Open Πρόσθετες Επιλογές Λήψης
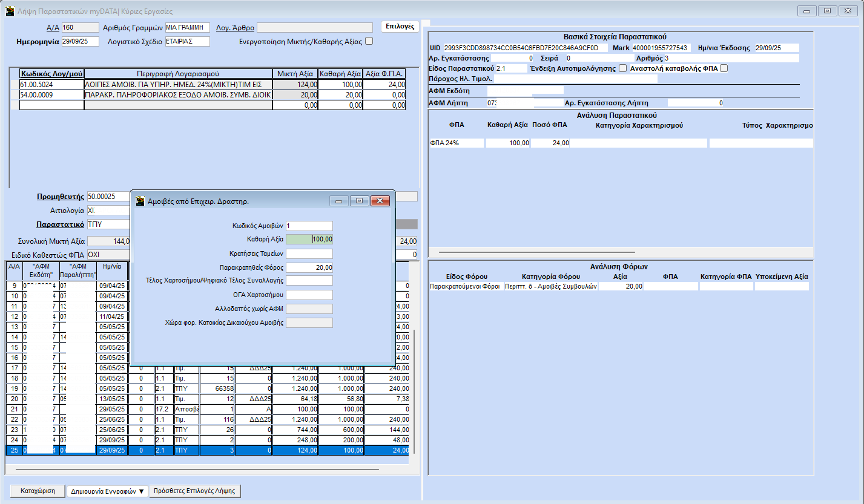 [195, 491]
